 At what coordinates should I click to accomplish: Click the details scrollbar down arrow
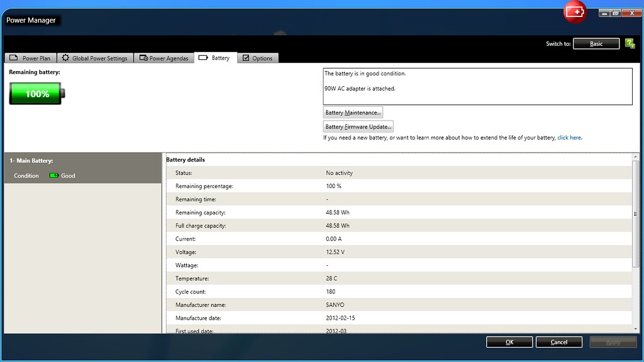[x=635, y=329]
